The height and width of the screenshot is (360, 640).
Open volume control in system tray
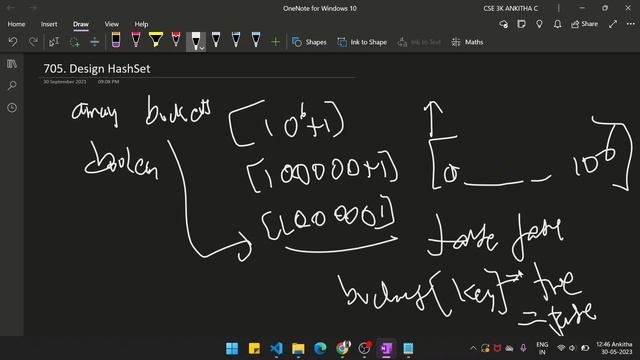tap(573, 348)
